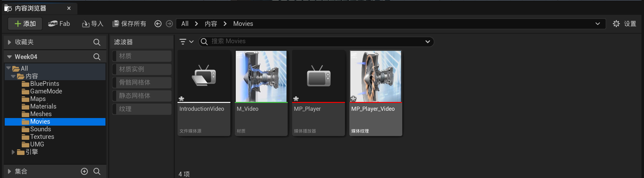Click the IntroductionVideo asset name
This screenshot has width=644, height=178.
click(x=202, y=109)
